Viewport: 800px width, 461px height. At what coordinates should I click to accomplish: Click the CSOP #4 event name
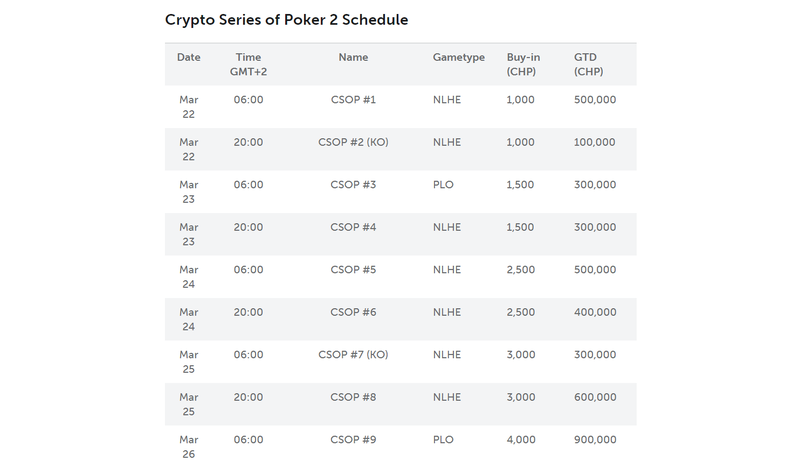(353, 227)
